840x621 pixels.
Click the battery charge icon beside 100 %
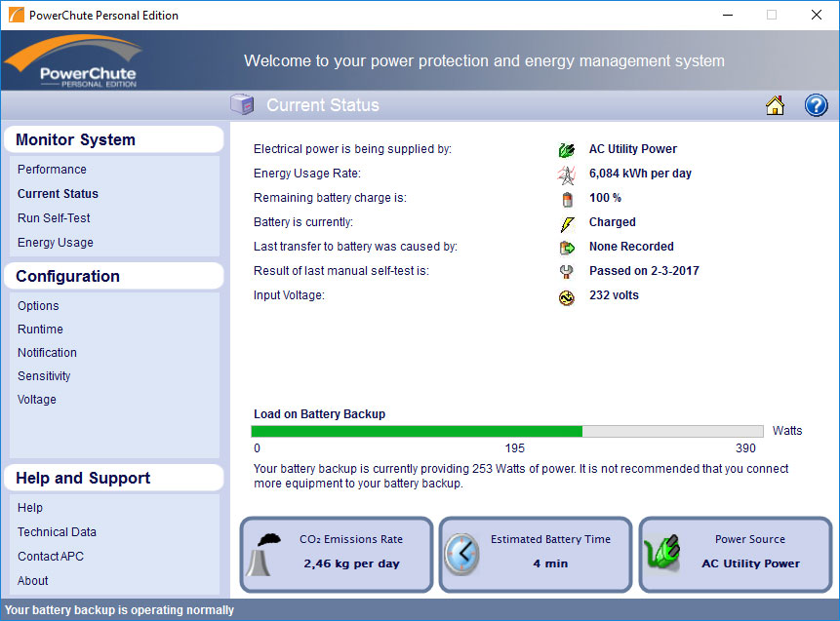tap(568, 199)
